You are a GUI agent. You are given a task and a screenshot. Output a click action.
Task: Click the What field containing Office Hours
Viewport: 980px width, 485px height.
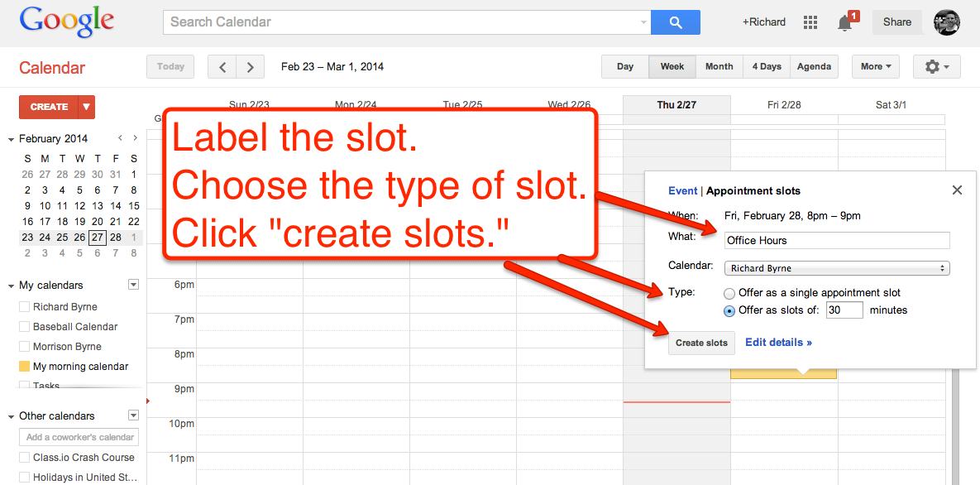coord(837,240)
